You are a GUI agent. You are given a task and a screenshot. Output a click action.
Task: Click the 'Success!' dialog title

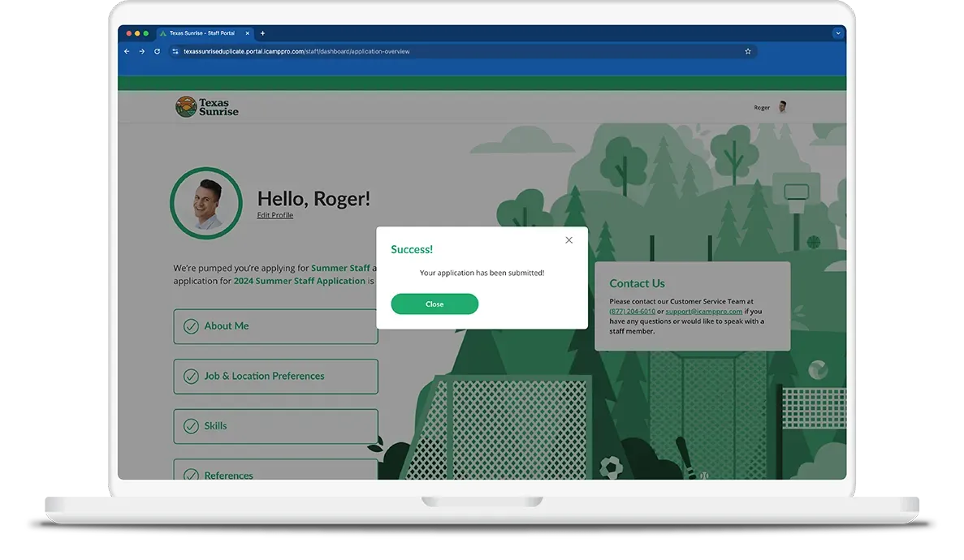[x=412, y=250]
